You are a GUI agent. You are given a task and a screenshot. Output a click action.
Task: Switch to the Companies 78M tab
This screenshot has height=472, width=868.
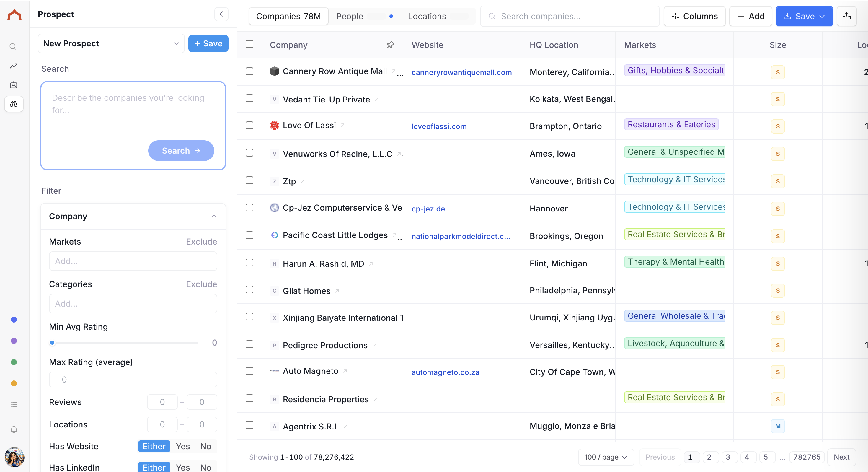click(x=288, y=16)
